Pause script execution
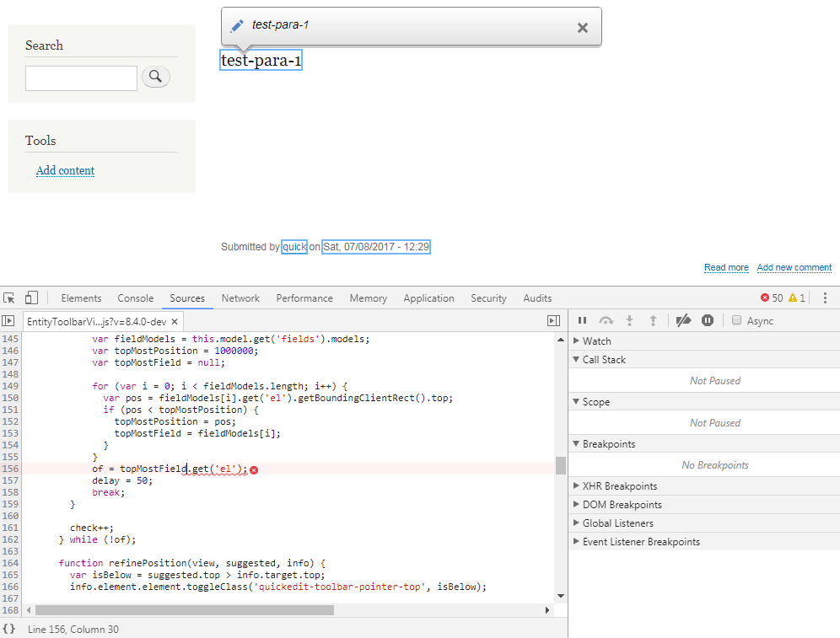 pos(582,320)
